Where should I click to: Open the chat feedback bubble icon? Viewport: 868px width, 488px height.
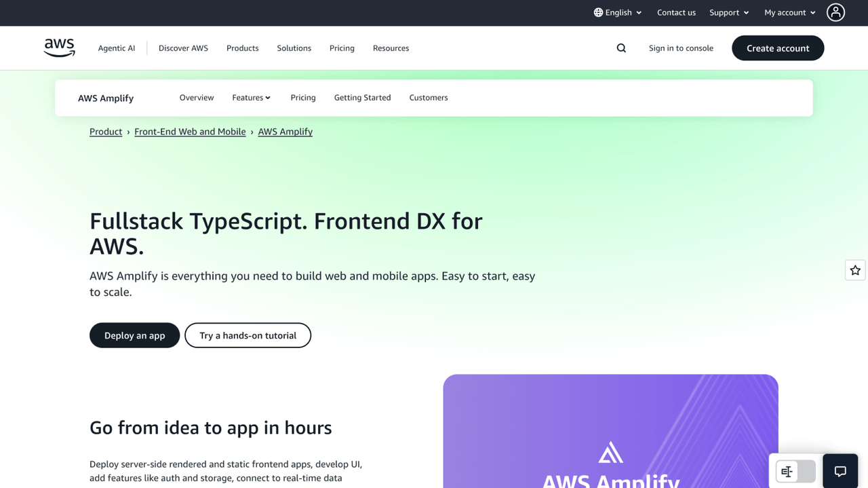pos(840,471)
